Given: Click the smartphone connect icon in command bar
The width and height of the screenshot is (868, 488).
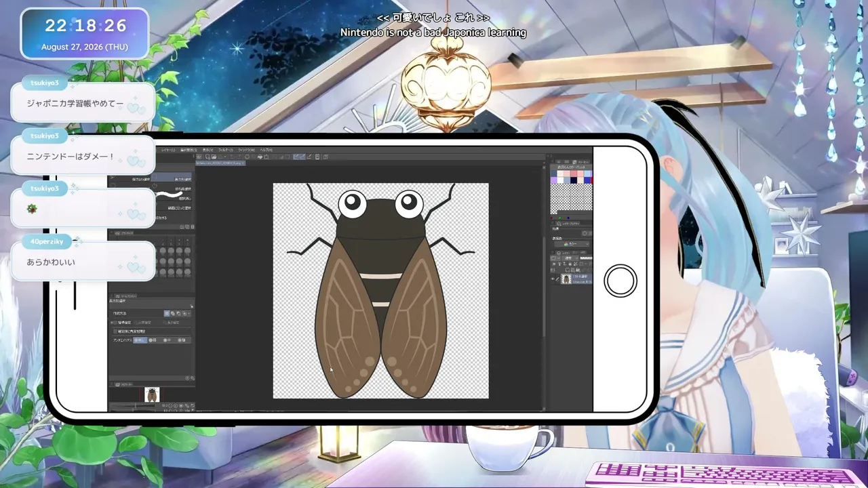Looking at the screenshot, I should click(x=317, y=157).
